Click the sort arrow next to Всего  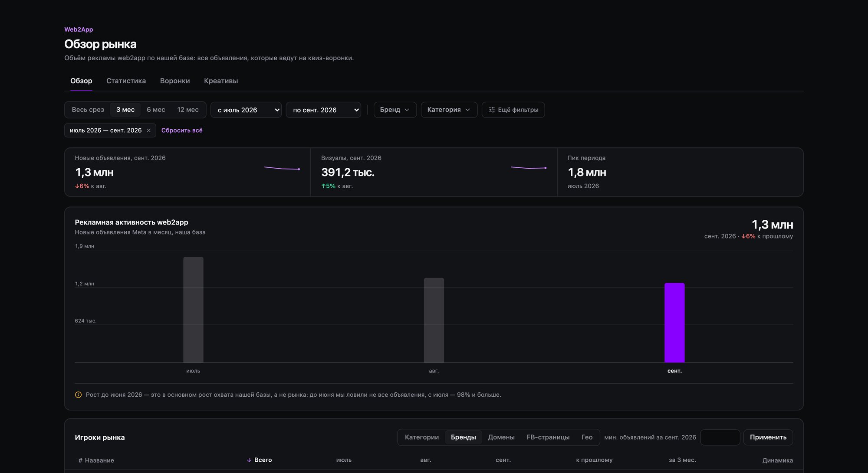pos(249,460)
